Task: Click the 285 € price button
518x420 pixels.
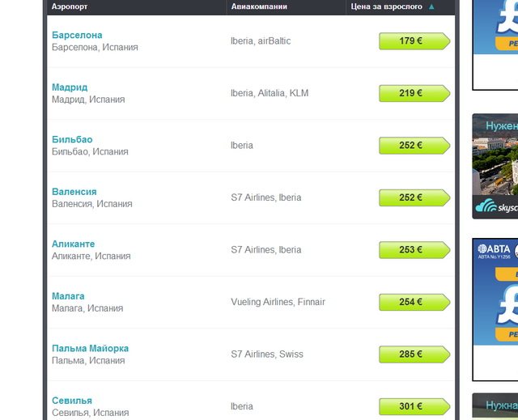Action: click(414, 354)
